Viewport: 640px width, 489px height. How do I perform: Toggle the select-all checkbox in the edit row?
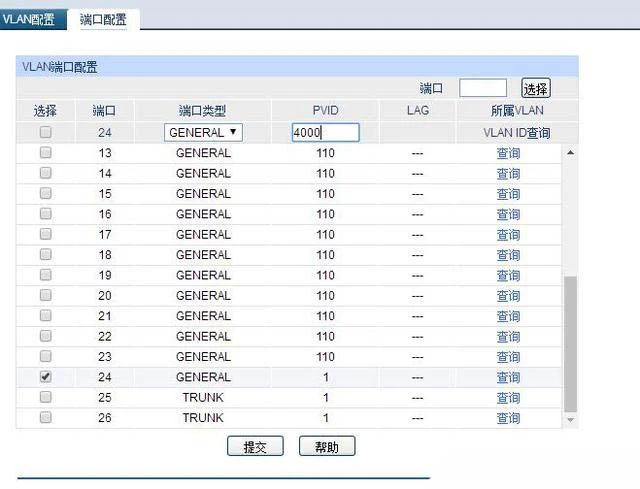click(x=46, y=132)
